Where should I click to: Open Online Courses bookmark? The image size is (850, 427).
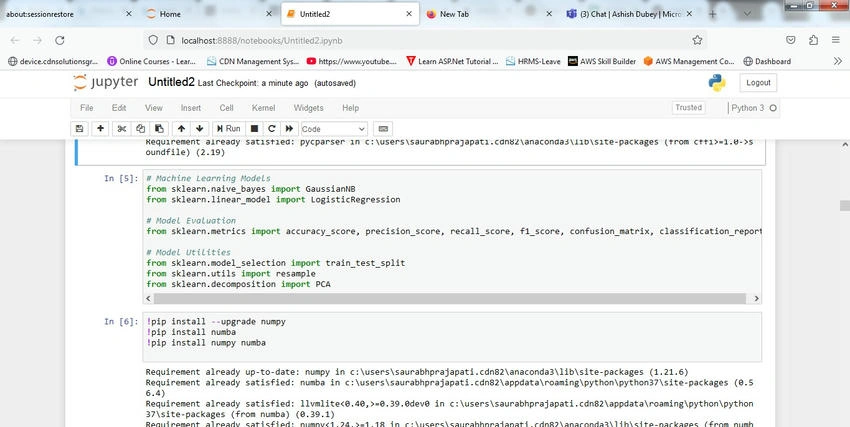(x=151, y=61)
